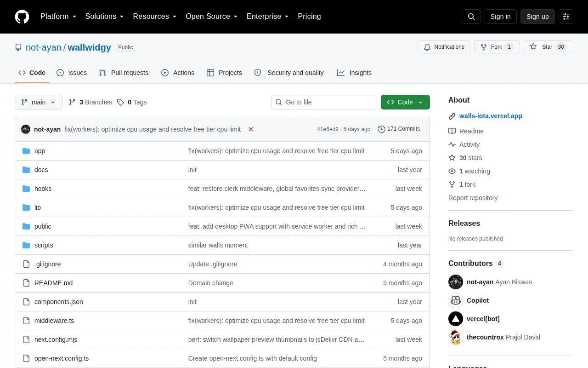View the 3 Branches link
Viewport: 588px width, 368px height.
coord(90,102)
